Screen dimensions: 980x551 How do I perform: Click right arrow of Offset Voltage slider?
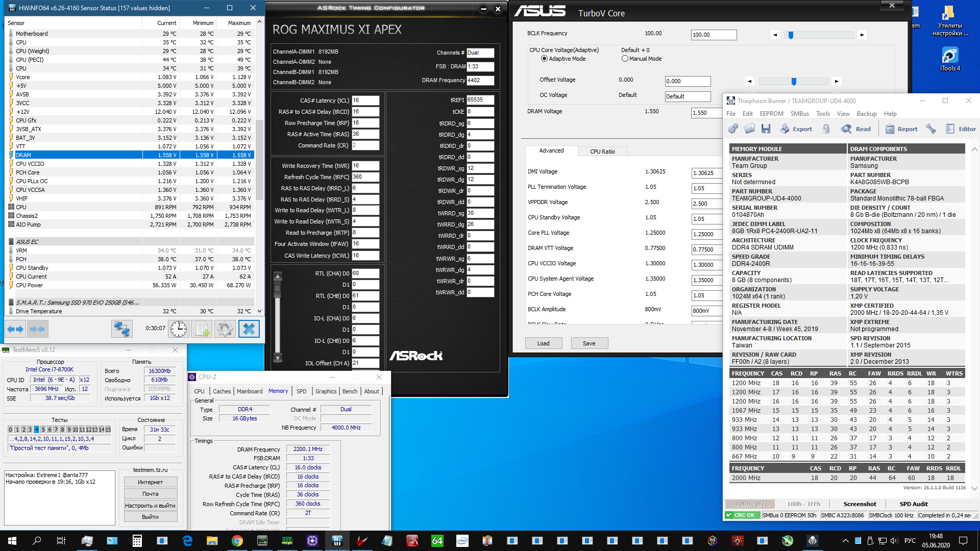(836, 81)
